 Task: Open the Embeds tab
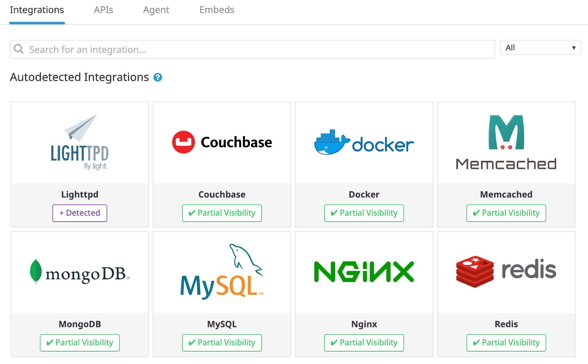coord(216,10)
